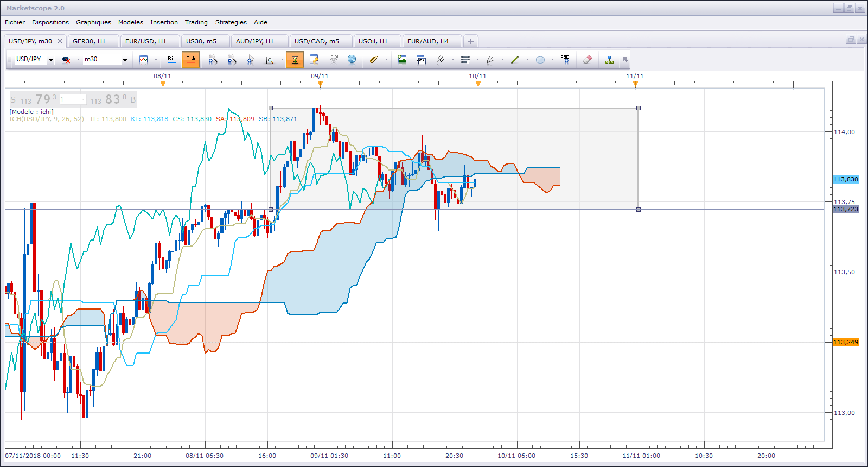Viewport: 868px width, 467px height.
Task: Click the hierarchy tree icon
Action: tap(610, 60)
